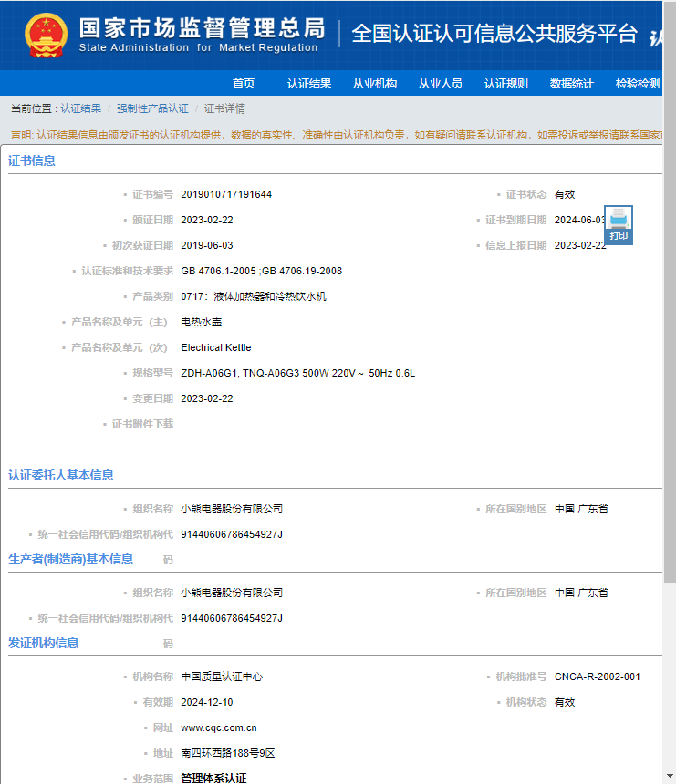Select standards text GB 4706.1-2005
676x784 pixels.
[x=218, y=271]
